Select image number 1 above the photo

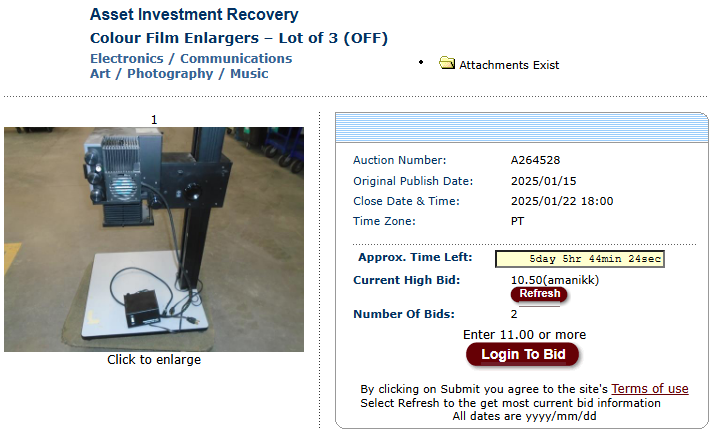(154, 120)
